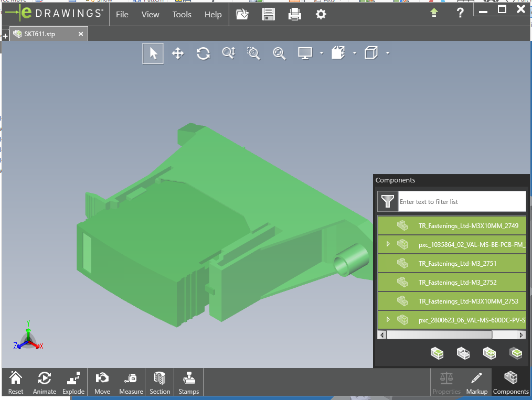
Task: Open the View menu
Action: (x=150, y=15)
